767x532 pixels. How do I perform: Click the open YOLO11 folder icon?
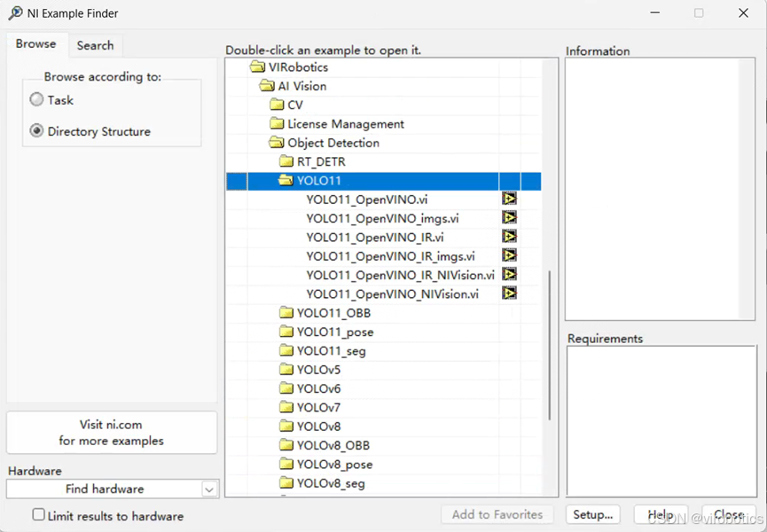click(x=286, y=180)
